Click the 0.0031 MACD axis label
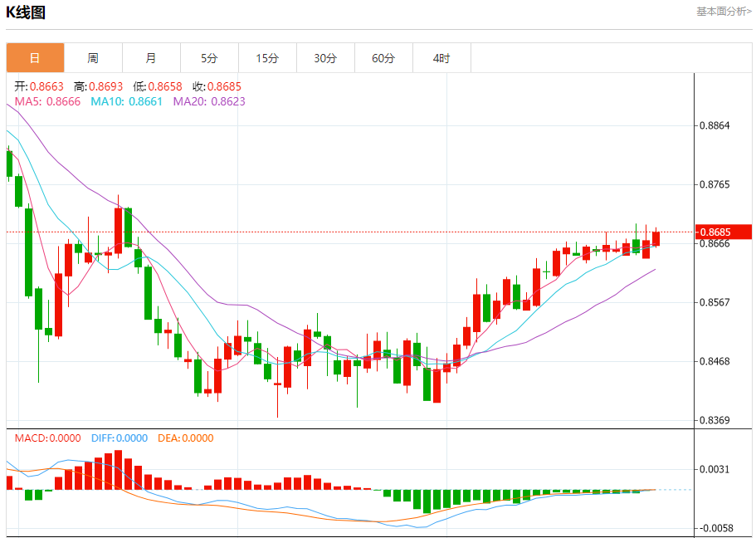The image size is (756, 538). click(x=715, y=469)
